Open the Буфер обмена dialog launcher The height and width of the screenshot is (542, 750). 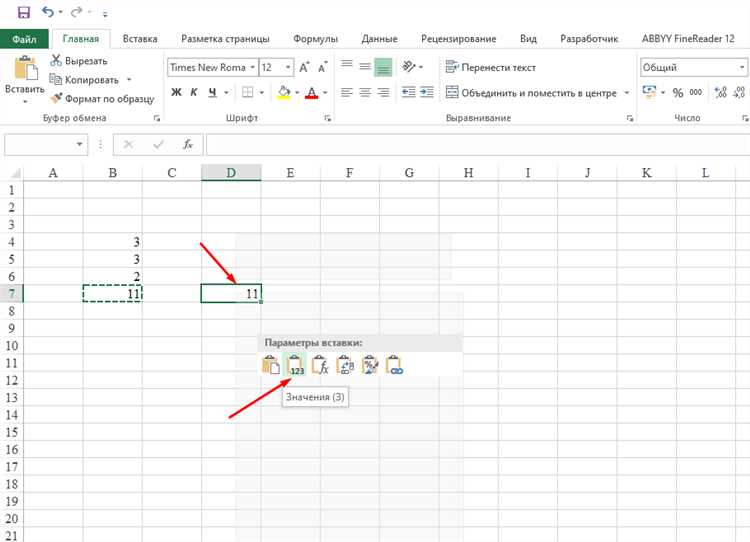point(157,118)
